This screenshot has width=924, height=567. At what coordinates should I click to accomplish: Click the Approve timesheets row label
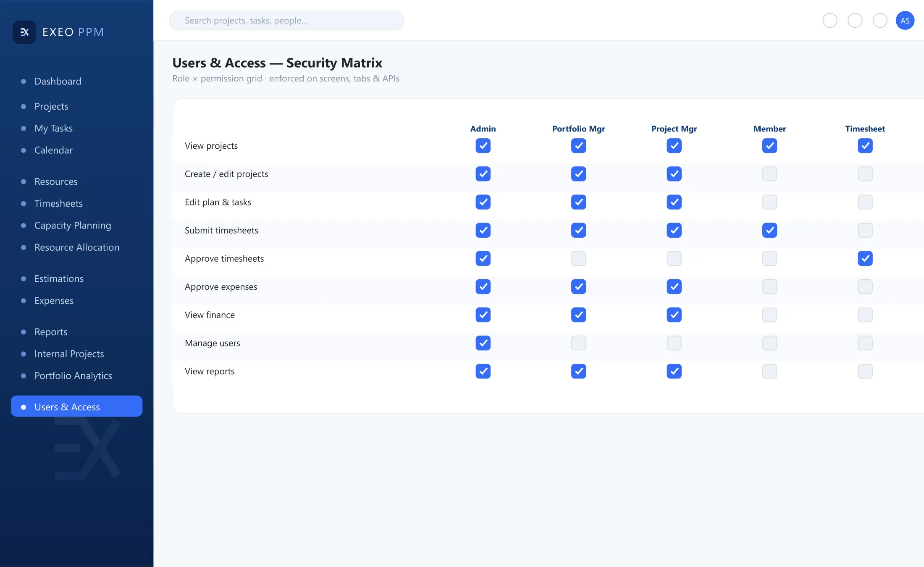[x=224, y=258]
